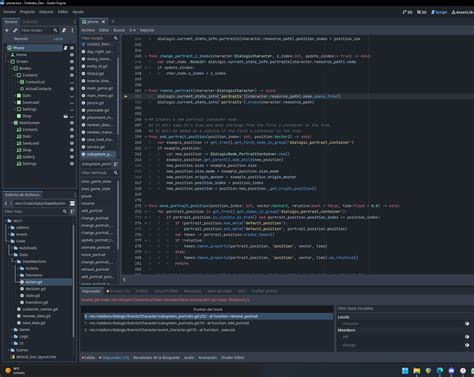474x377 pixels.
Task: Click the signal icon beside the Shop node
Action: 66,116
